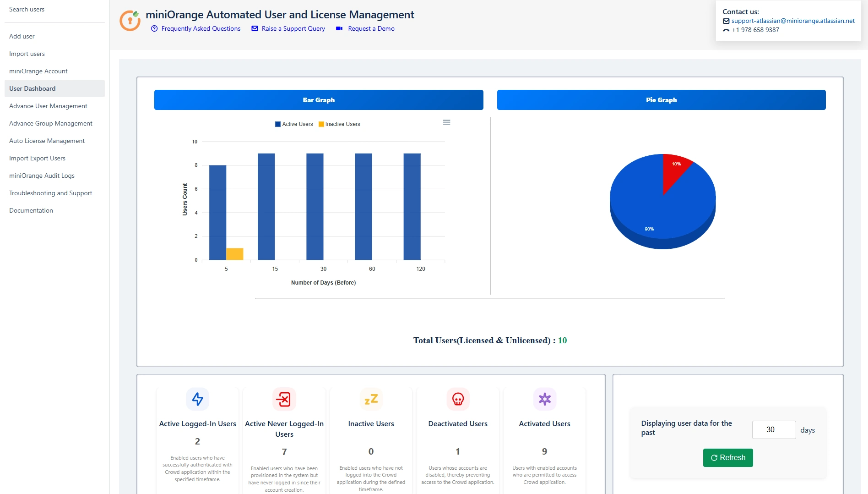Click the page title miniOrange Automated User
The image size is (868, 494).
(x=280, y=15)
